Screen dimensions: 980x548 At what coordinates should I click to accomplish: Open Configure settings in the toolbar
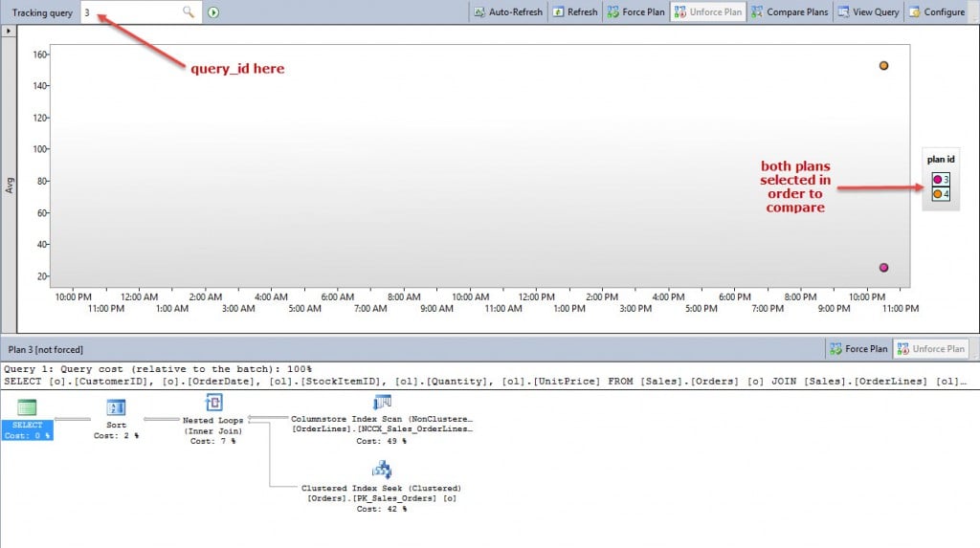coord(937,12)
